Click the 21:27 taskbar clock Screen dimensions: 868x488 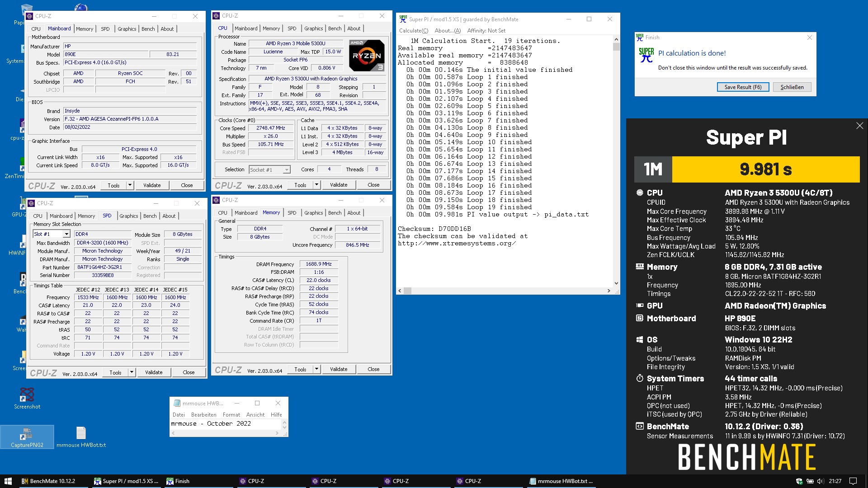coord(835,481)
